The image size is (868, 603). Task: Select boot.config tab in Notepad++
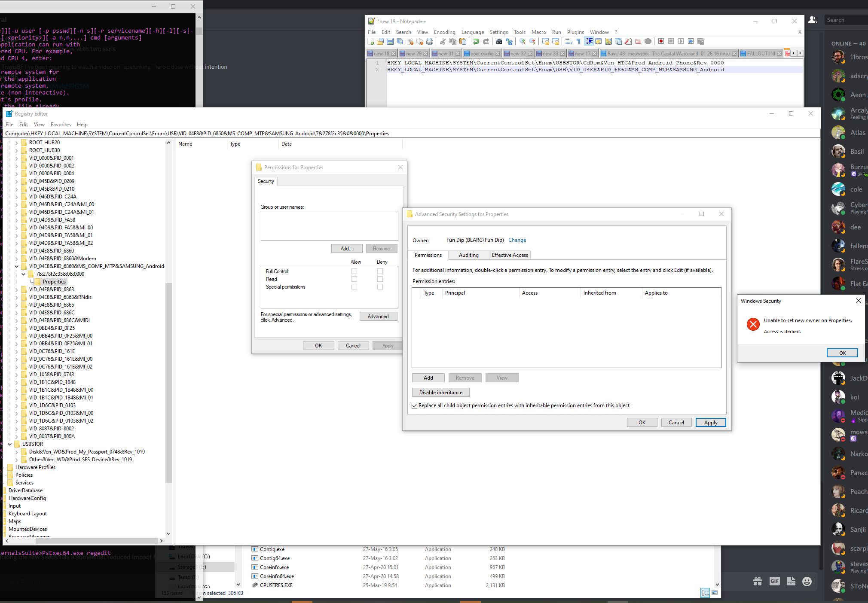[x=482, y=54]
